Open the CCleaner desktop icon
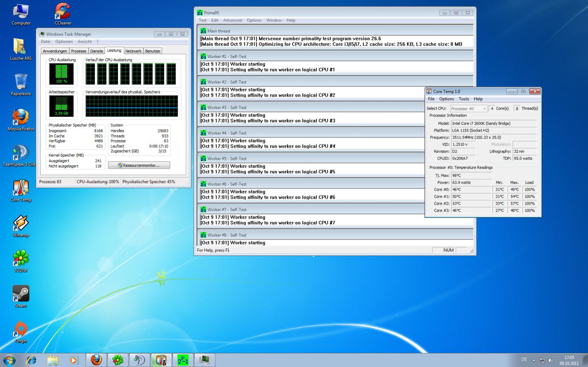The height and width of the screenshot is (367, 588). click(63, 14)
